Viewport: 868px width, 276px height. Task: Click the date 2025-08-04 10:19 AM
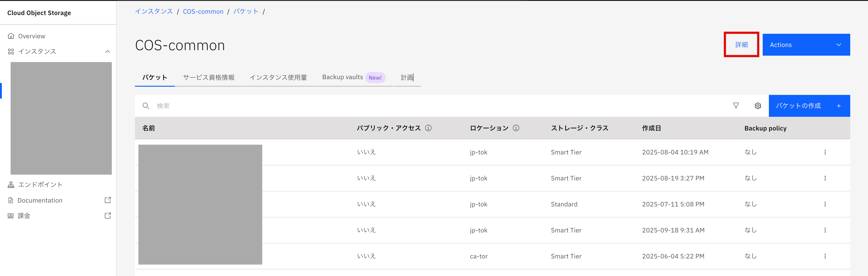click(x=675, y=152)
